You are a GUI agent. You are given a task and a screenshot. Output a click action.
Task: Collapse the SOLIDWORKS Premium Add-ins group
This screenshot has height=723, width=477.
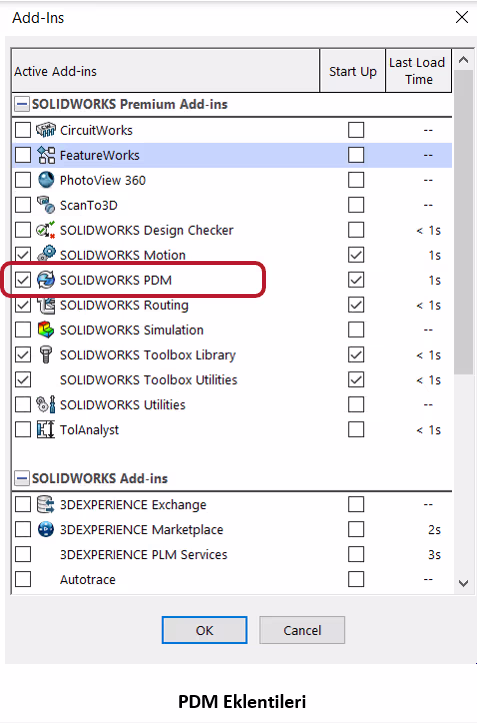point(21,104)
